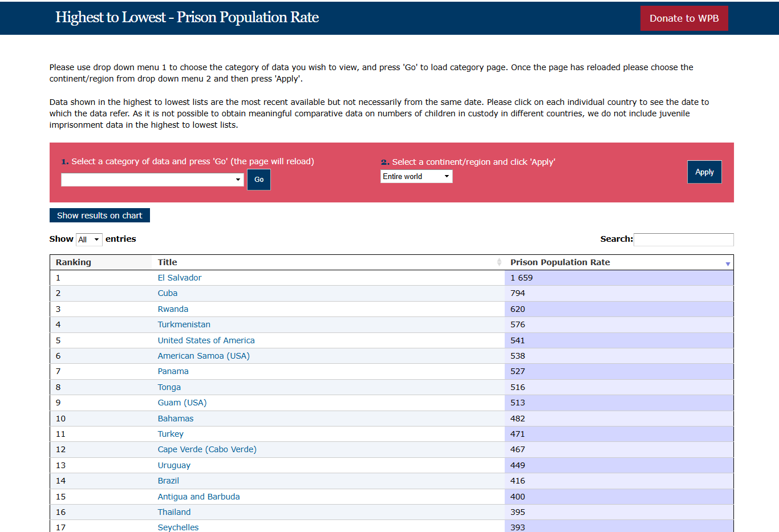Click the Go button

coord(259,180)
